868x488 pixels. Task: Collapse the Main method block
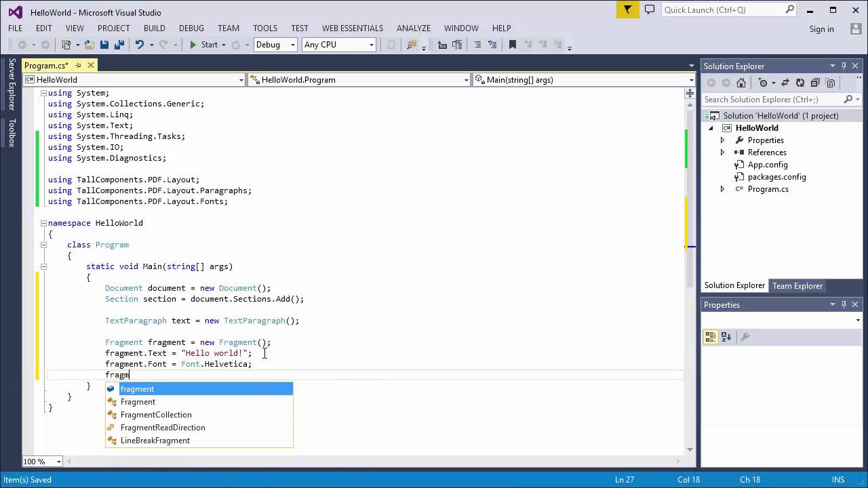point(43,266)
